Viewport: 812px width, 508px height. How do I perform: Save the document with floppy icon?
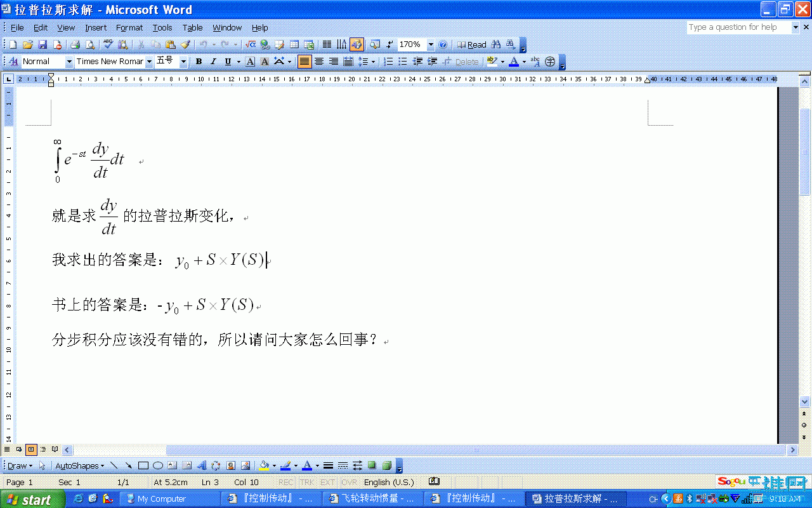[x=43, y=44]
